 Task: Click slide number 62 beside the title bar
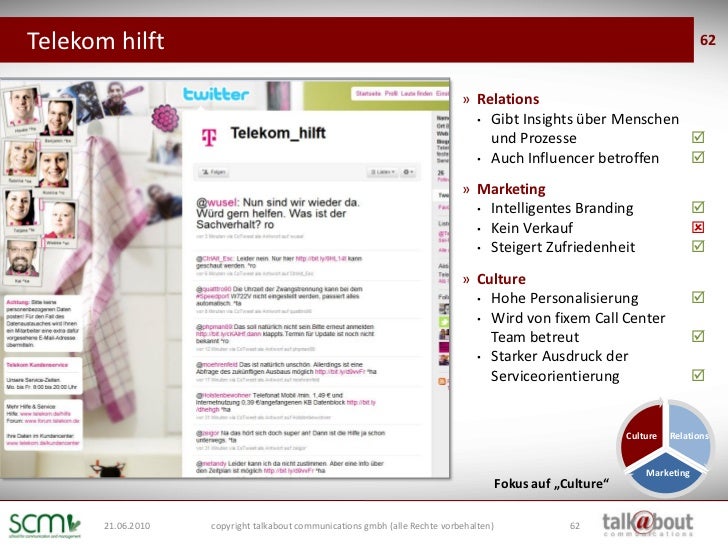pyautogui.click(x=708, y=40)
